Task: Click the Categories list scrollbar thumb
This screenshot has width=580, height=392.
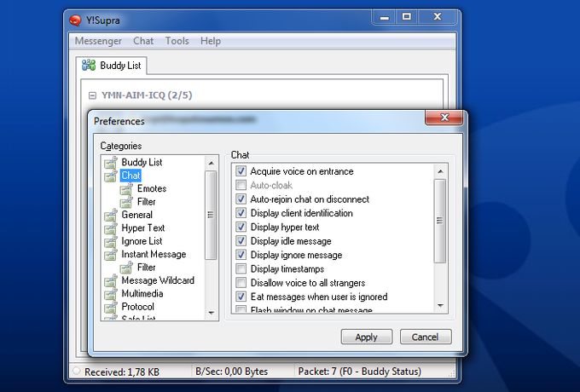Action: [x=211, y=215]
